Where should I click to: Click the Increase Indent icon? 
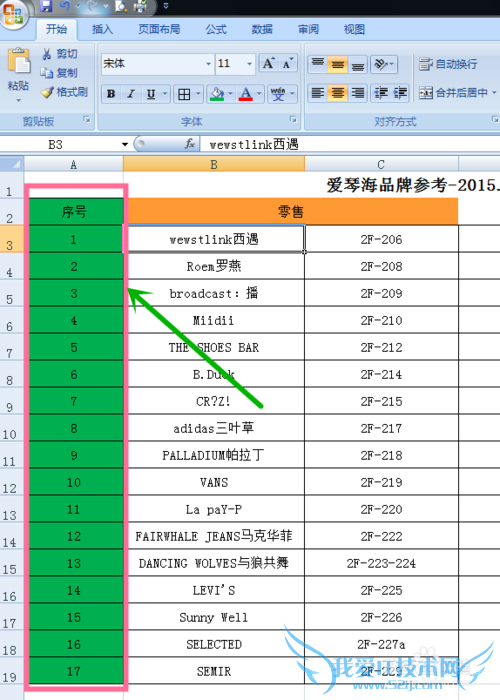point(400,93)
